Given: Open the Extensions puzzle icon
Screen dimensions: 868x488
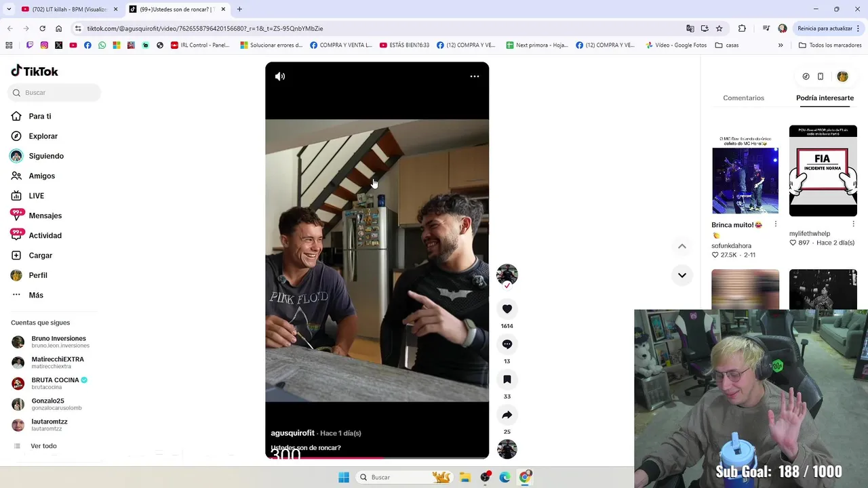Looking at the screenshot, I should [742, 28].
